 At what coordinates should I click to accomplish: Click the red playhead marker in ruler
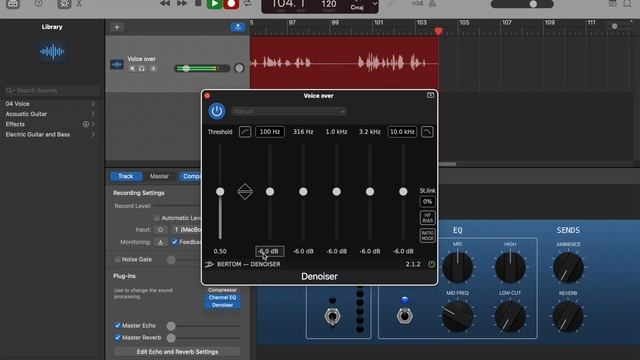438,31
